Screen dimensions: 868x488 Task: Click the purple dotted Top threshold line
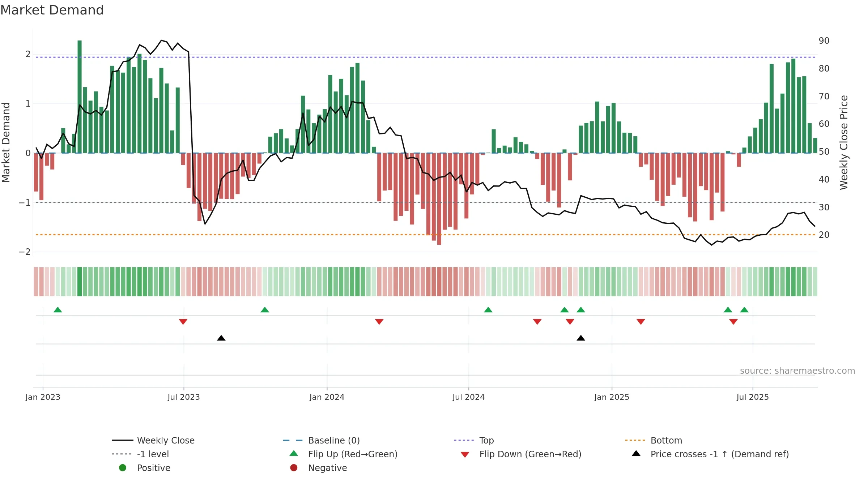point(426,57)
